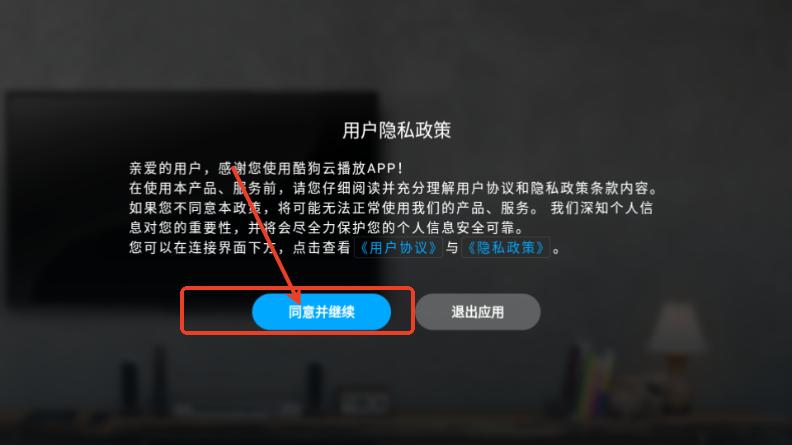The width and height of the screenshot is (792, 445).
Task: Click the blue 同意并继续 button
Action: coord(321,312)
